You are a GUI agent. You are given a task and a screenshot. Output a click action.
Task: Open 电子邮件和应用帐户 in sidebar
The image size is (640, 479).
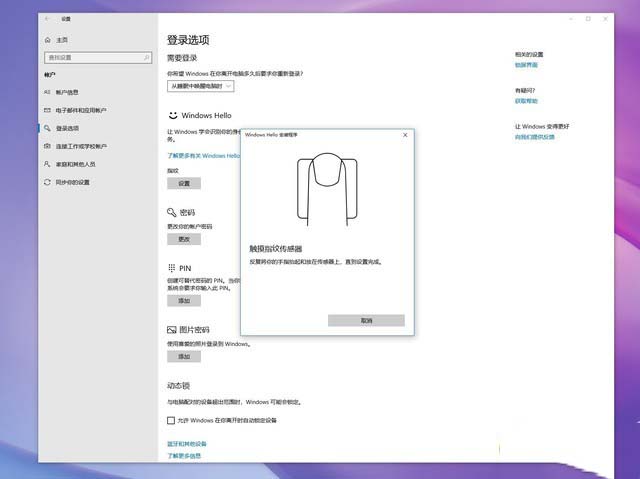click(x=81, y=110)
